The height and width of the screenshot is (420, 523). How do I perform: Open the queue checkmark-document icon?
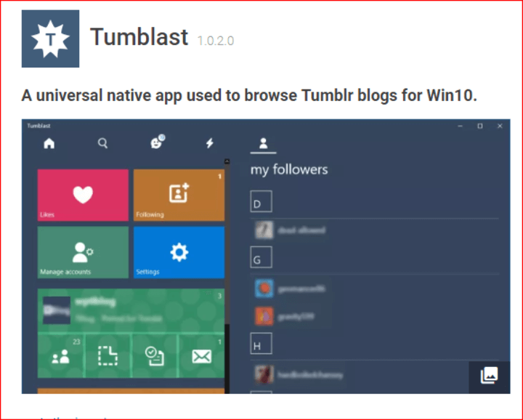click(155, 356)
